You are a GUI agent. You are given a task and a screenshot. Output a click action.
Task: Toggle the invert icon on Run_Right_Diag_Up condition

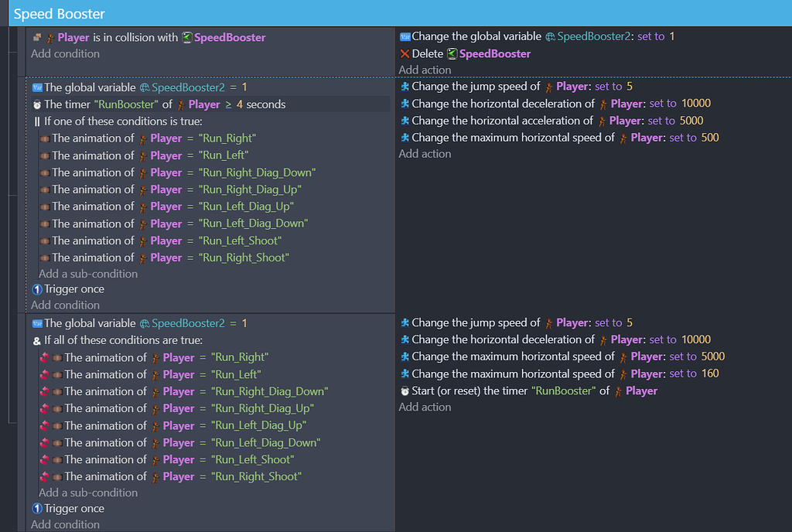43,408
